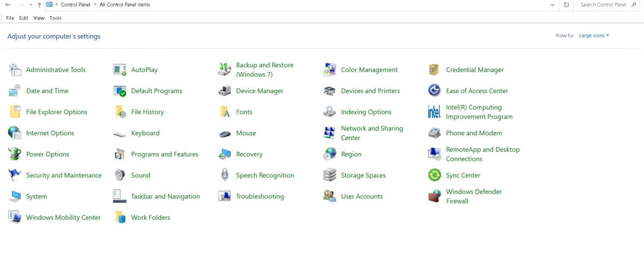This screenshot has height=268, width=644.
Task: Click the Refresh button in address bar
Action: tap(566, 5)
